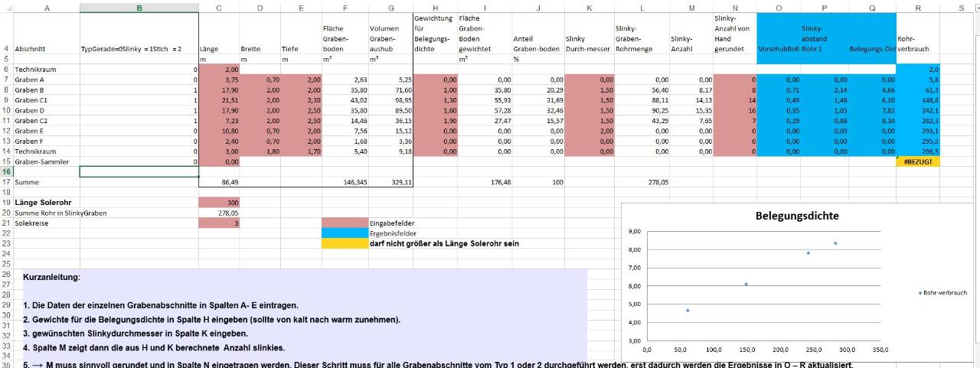Click the rounded Slinky count 16
The width and height of the screenshot is (980, 368).
[735, 110]
